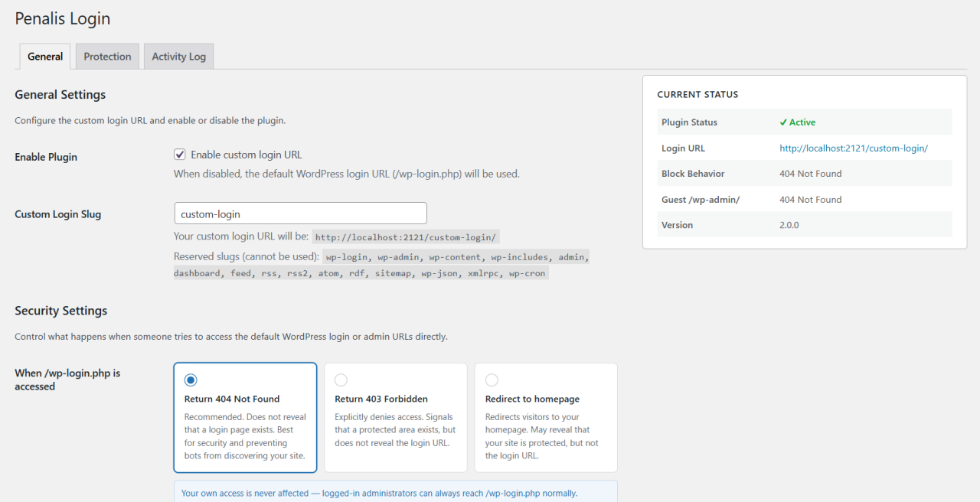Open the Protection tab
Image resolution: width=980 pixels, height=502 pixels.
tap(107, 57)
